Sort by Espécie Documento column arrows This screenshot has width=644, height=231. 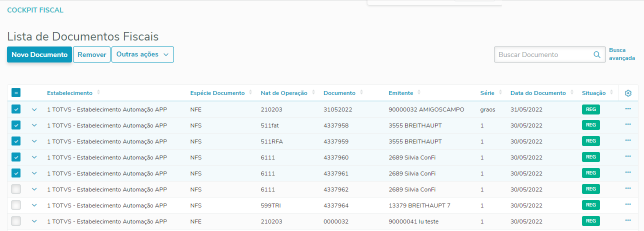250,93
